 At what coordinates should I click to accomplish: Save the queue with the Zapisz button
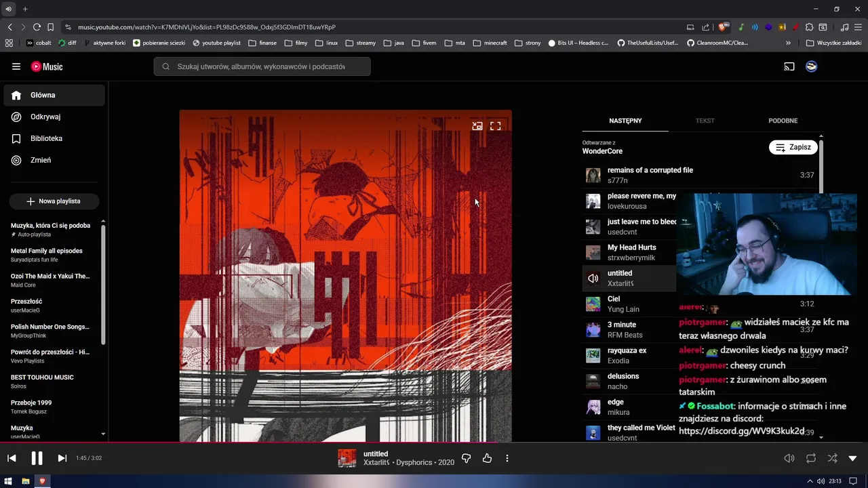[x=793, y=147]
